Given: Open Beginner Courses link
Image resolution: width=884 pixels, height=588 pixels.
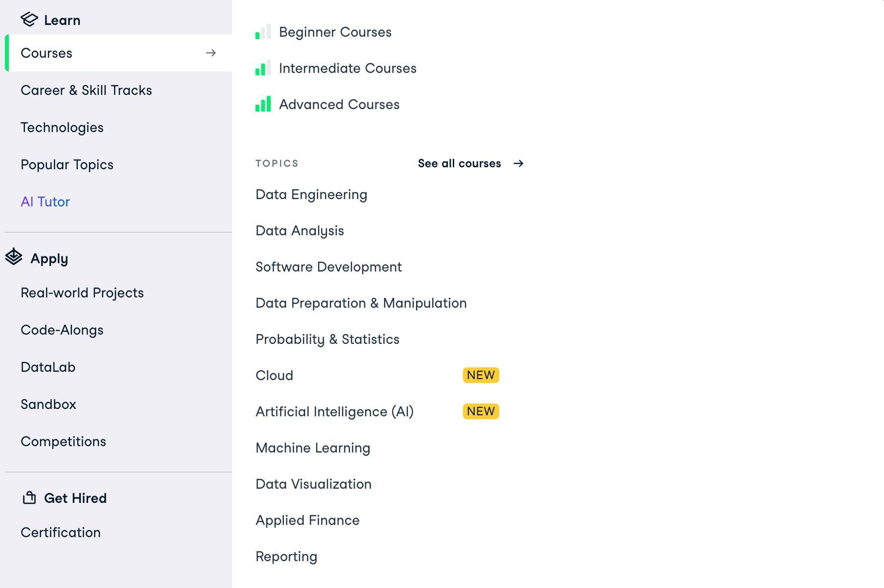Looking at the screenshot, I should (335, 32).
